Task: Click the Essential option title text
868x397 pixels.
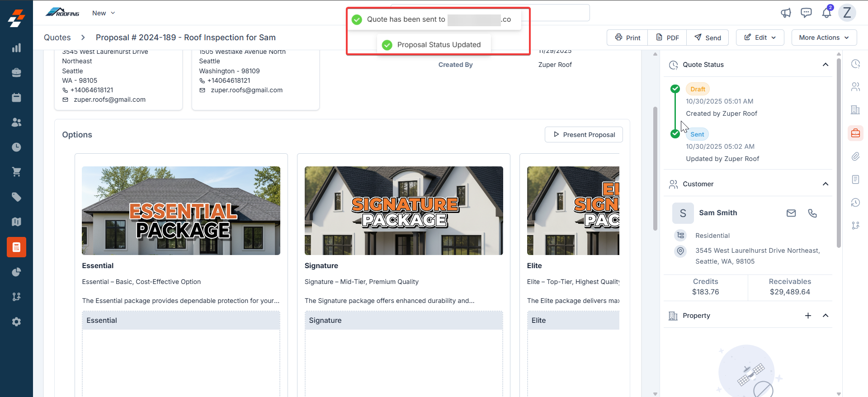Action: coord(98,266)
